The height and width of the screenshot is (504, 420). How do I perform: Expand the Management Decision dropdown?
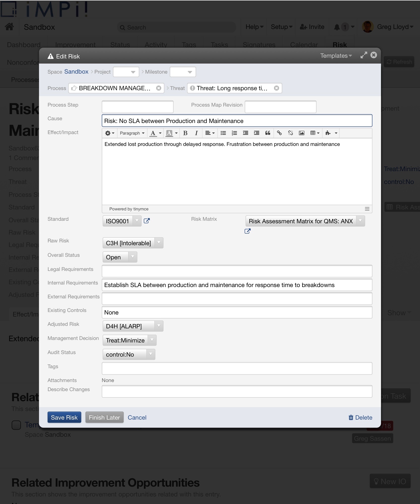click(129, 340)
